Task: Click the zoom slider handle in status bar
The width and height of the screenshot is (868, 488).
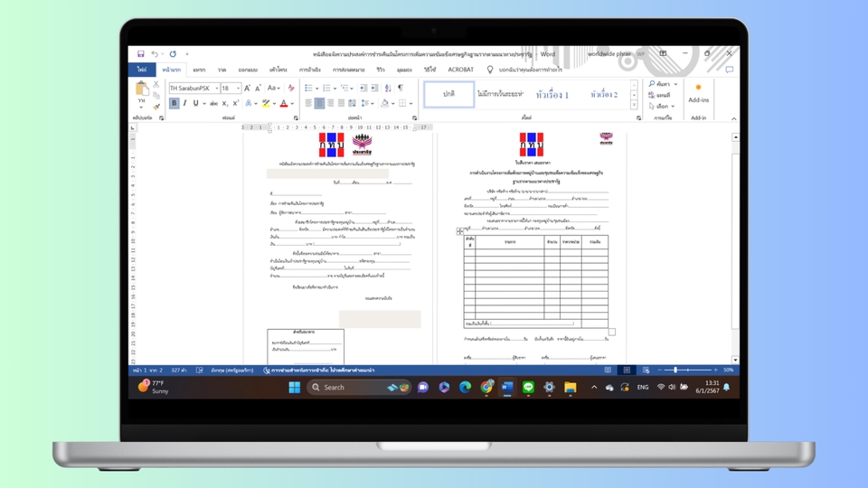Action: tap(675, 371)
